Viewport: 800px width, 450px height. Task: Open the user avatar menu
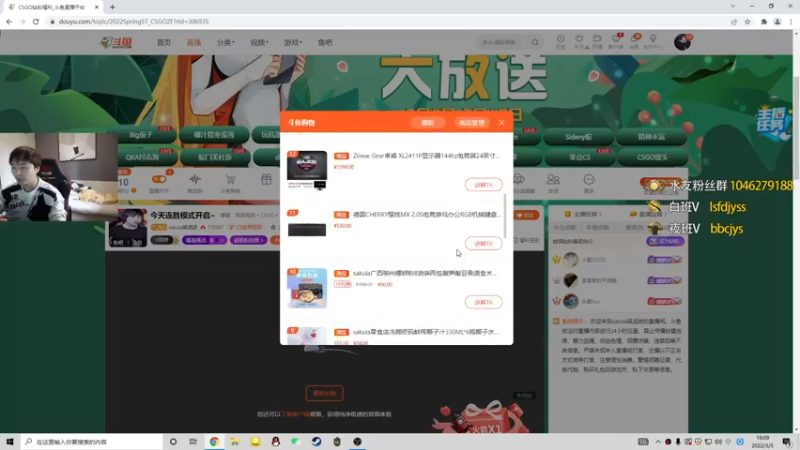click(x=682, y=42)
